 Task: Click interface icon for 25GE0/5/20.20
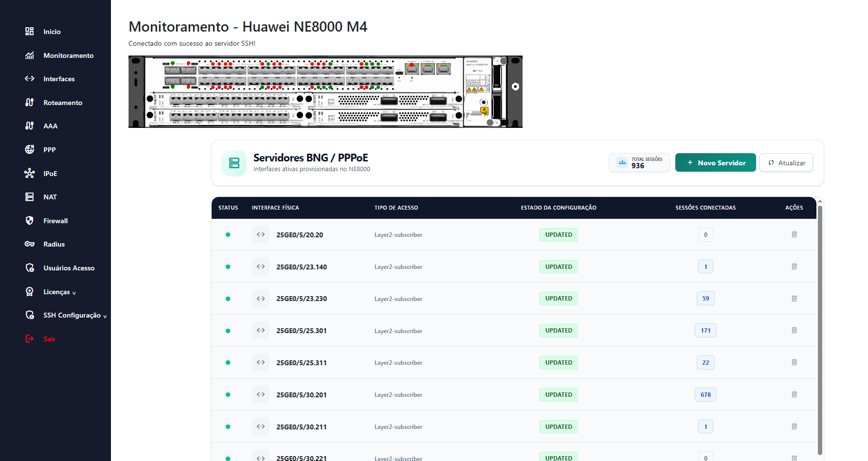[261, 234]
